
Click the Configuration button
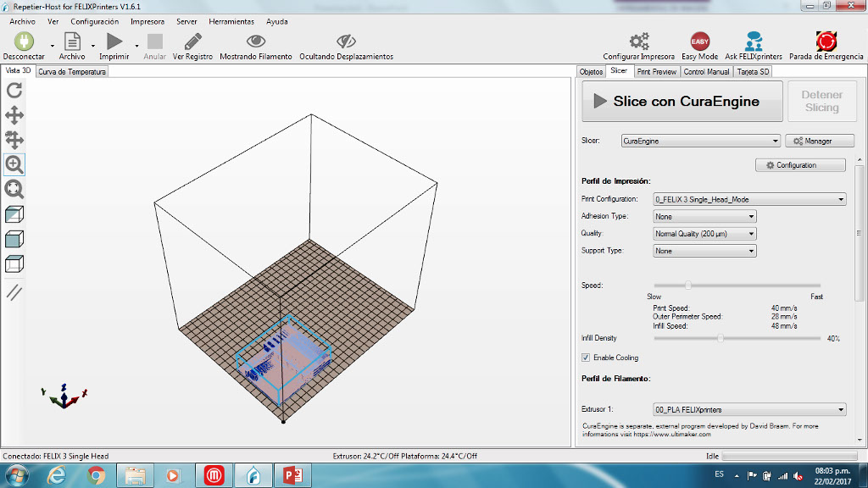click(x=800, y=165)
